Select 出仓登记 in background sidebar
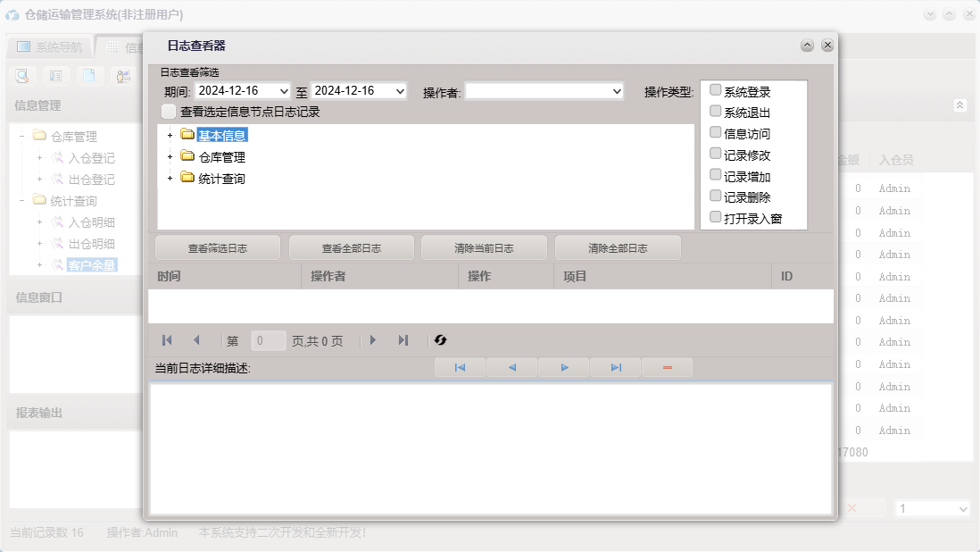 (91, 180)
